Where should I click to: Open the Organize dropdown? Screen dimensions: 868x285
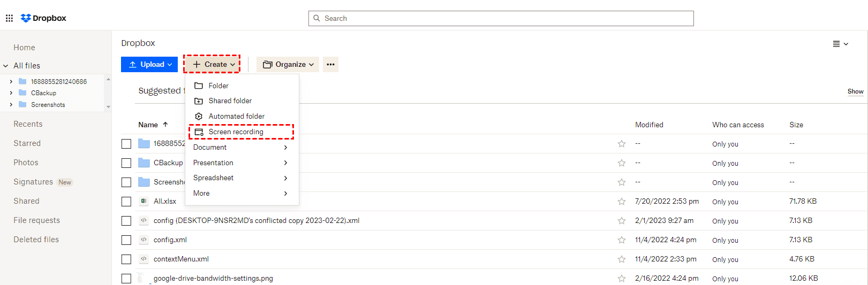point(288,65)
